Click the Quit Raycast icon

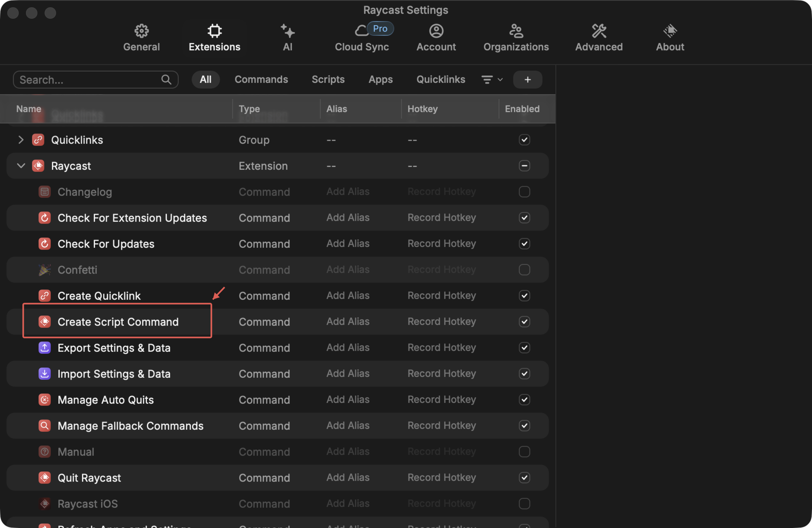[x=45, y=477]
